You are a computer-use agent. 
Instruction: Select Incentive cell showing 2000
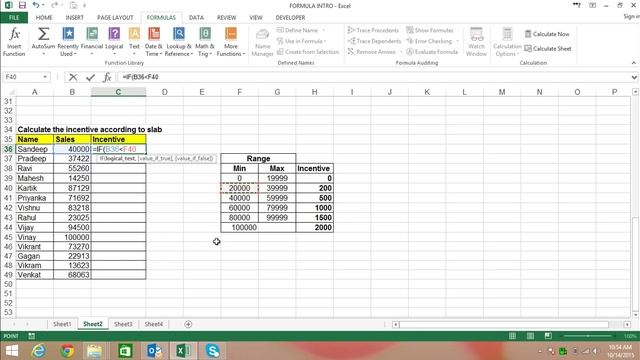click(314, 227)
